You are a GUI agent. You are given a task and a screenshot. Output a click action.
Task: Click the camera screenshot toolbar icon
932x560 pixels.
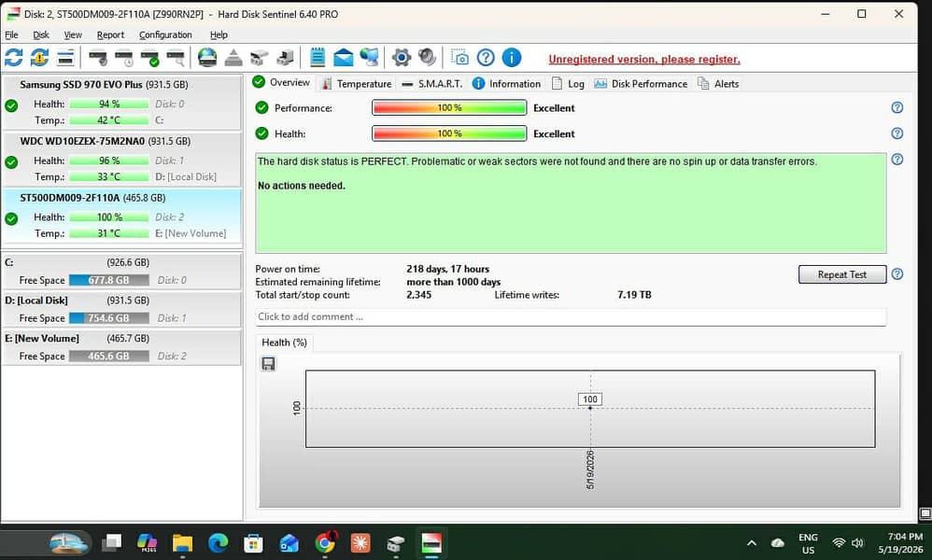click(459, 57)
